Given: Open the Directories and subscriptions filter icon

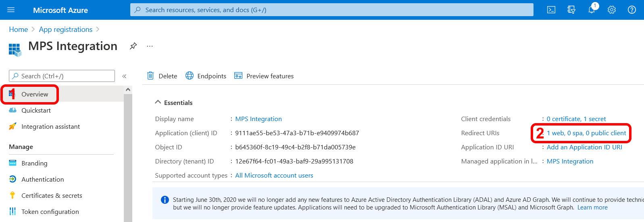Looking at the screenshot, I should (571, 10).
